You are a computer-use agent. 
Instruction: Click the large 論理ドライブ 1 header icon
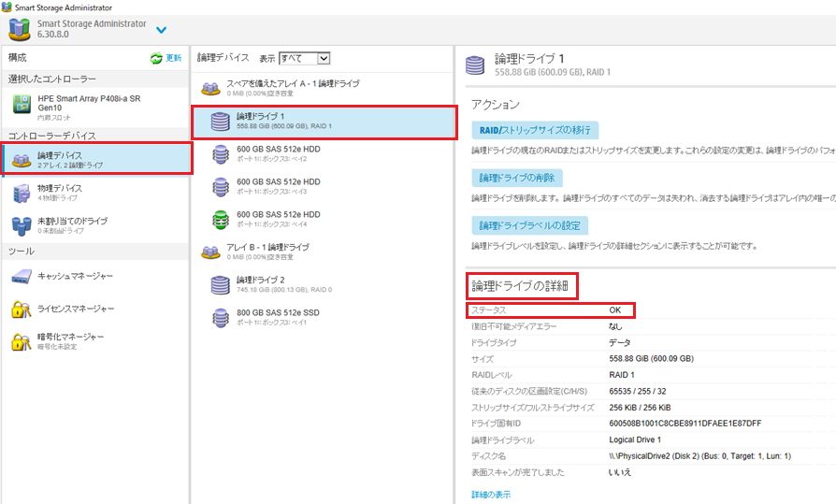(475, 65)
